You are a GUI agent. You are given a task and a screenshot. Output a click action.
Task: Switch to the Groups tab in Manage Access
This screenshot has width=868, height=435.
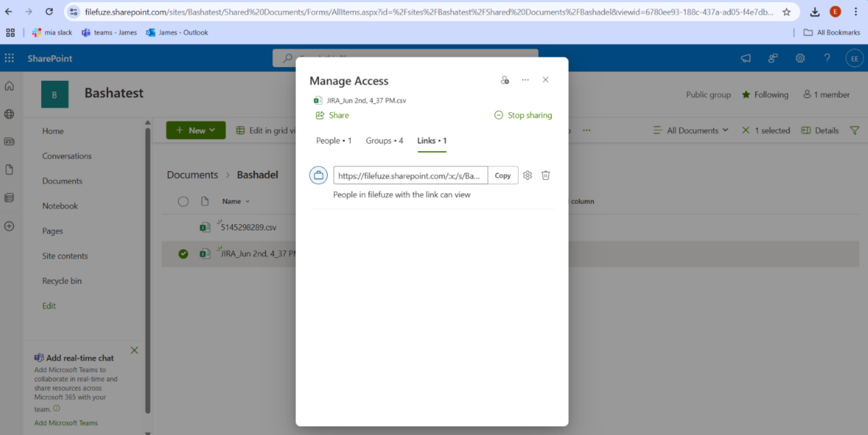pyautogui.click(x=384, y=141)
